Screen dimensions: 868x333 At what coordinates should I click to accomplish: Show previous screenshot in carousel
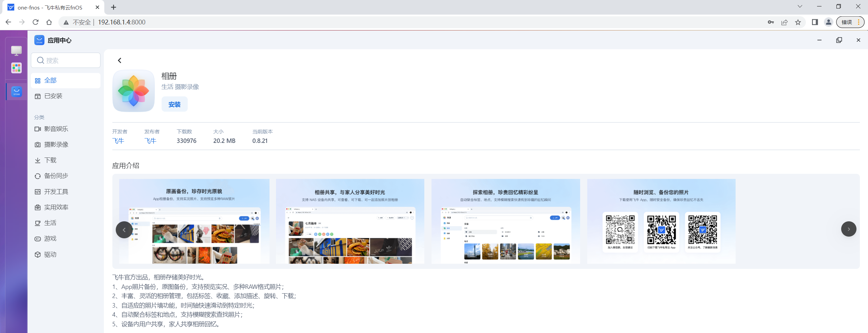(x=124, y=230)
